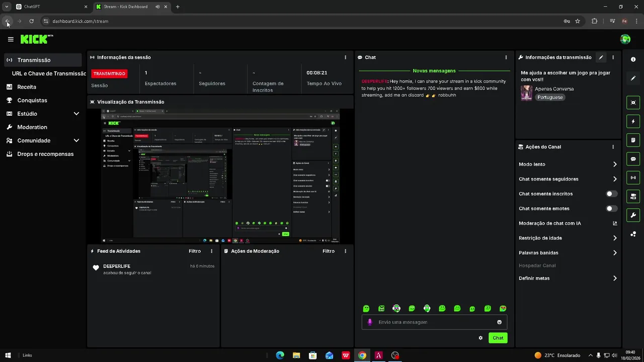This screenshot has height=362, width=644.
Task: Click the DEEPERLIFE username in chat
Action: (374, 81)
